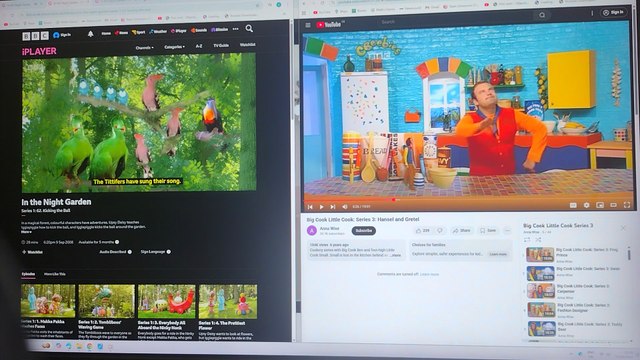Open iPlayer TV Guide
Viewport: 640px width, 360px height.
tap(221, 45)
